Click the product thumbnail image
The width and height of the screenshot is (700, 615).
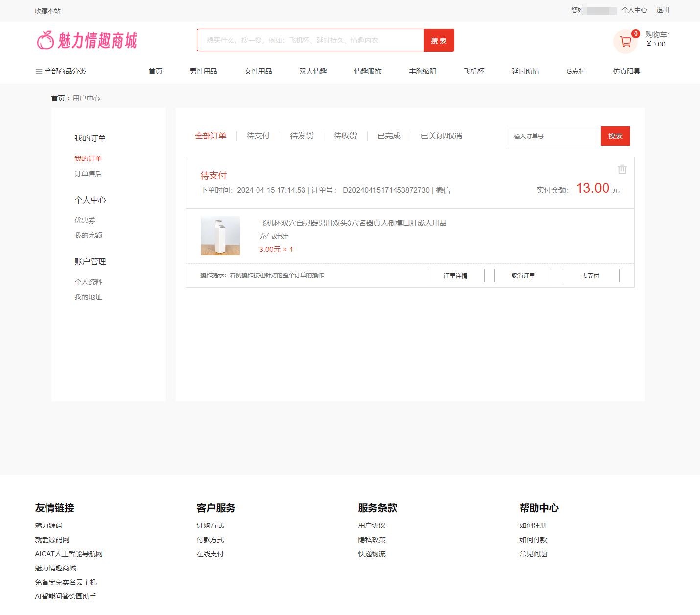coord(220,236)
